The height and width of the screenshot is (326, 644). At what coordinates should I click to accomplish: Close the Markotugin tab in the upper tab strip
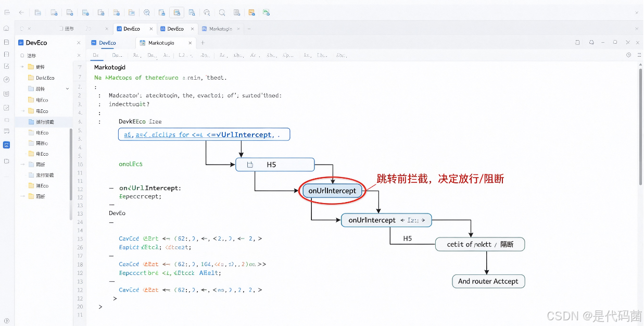[x=238, y=29]
